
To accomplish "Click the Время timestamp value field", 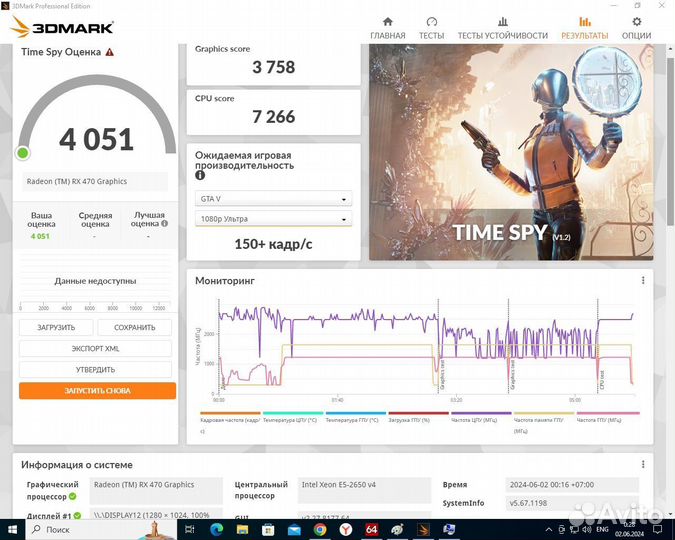I will click(572, 484).
